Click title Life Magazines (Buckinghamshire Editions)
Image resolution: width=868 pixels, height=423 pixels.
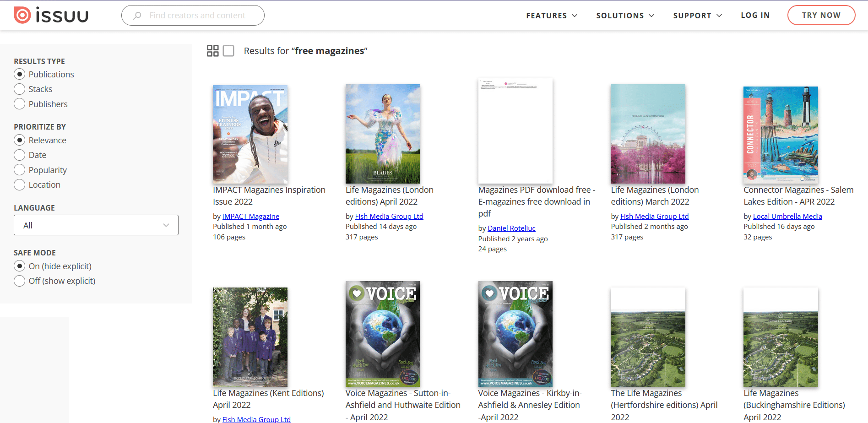tap(794, 405)
